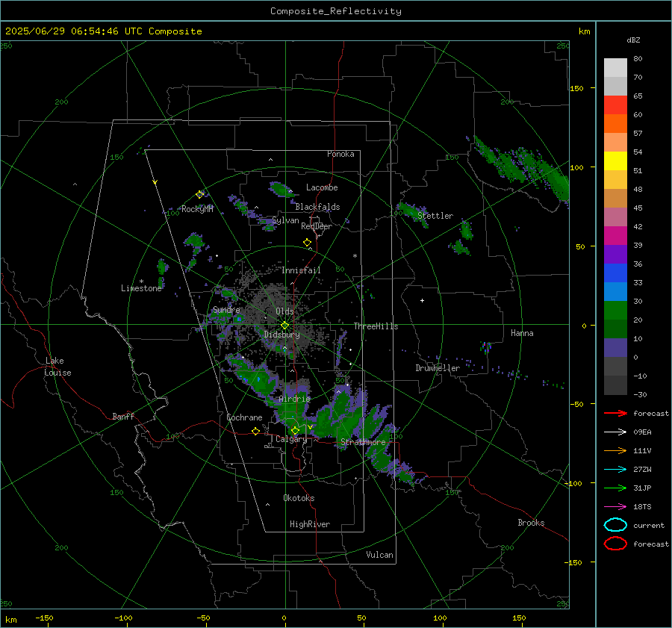The width and height of the screenshot is (672, 628).
Task: Click the Didsbury city label
Action: point(281,335)
